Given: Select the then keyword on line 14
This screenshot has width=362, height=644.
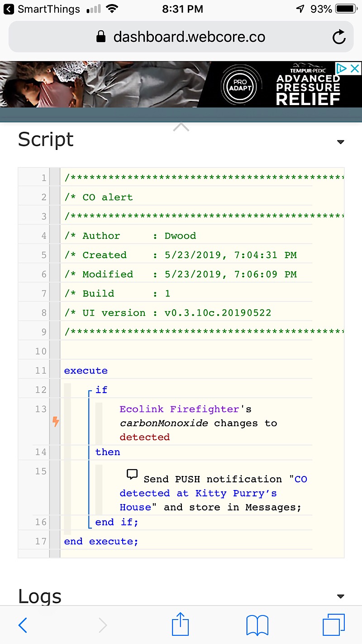Looking at the screenshot, I should tap(108, 452).
